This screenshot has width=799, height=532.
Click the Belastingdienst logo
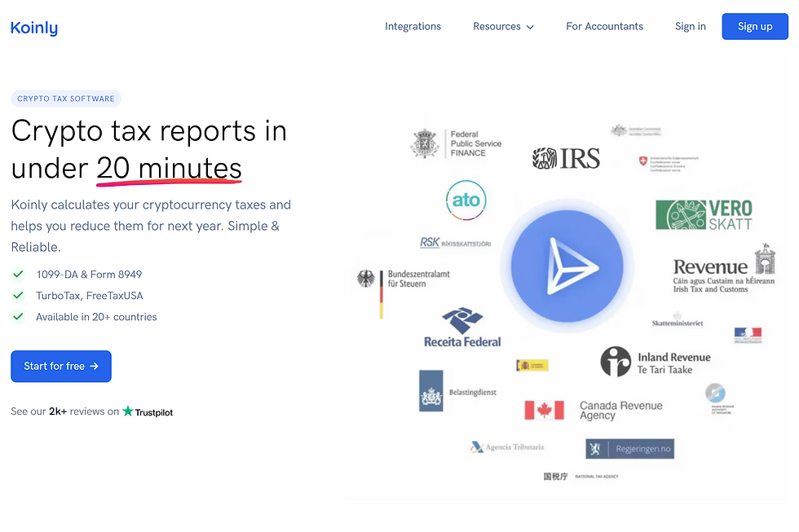coord(457,391)
